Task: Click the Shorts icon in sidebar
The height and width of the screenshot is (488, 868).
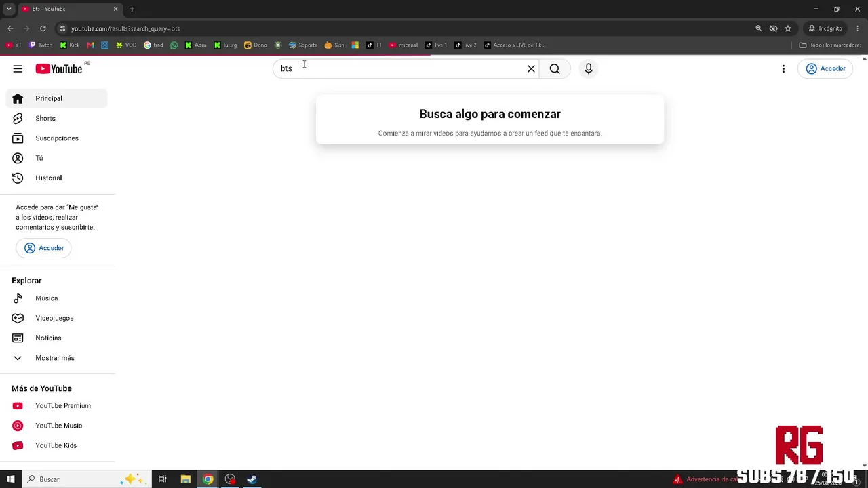Action: [x=18, y=118]
